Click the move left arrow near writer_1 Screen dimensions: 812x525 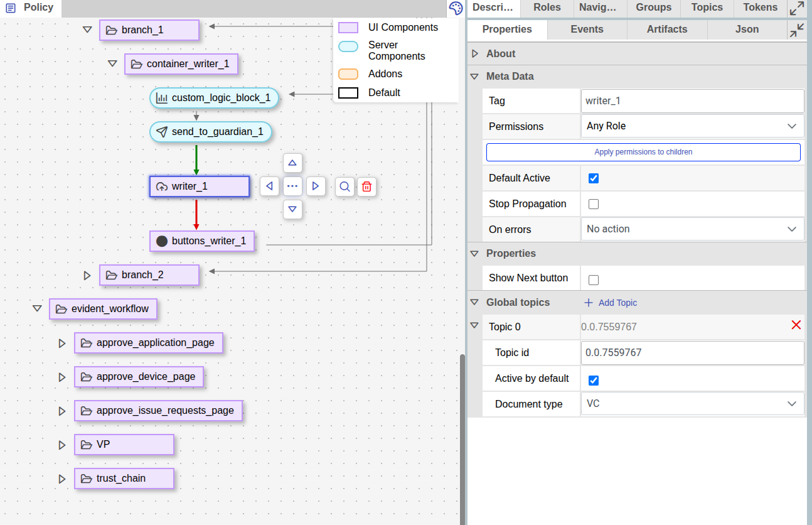(x=269, y=187)
